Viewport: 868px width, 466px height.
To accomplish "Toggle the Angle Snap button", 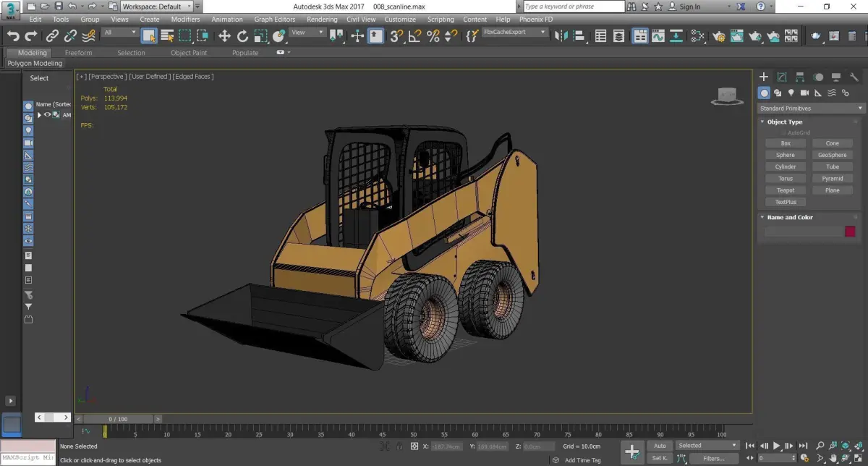I will click(414, 35).
